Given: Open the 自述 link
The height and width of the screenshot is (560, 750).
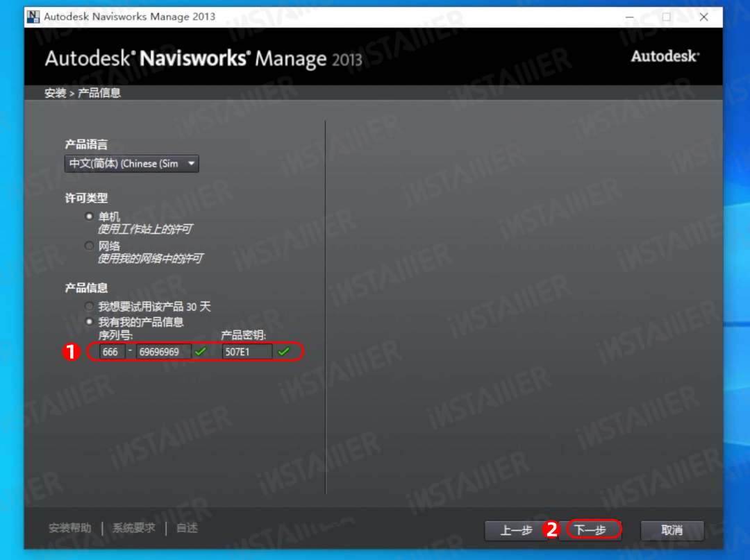Looking at the screenshot, I should tap(187, 528).
